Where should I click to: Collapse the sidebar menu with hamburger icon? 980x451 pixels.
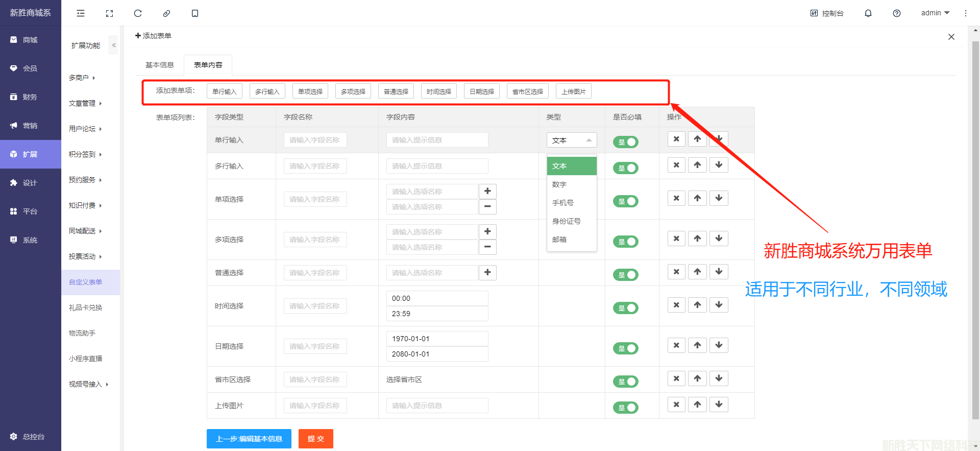(81, 13)
